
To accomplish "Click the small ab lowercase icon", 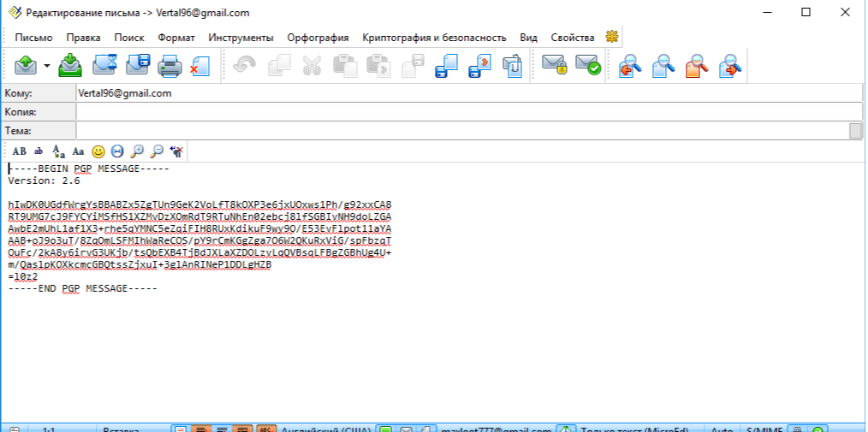I will (x=39, y=151).
